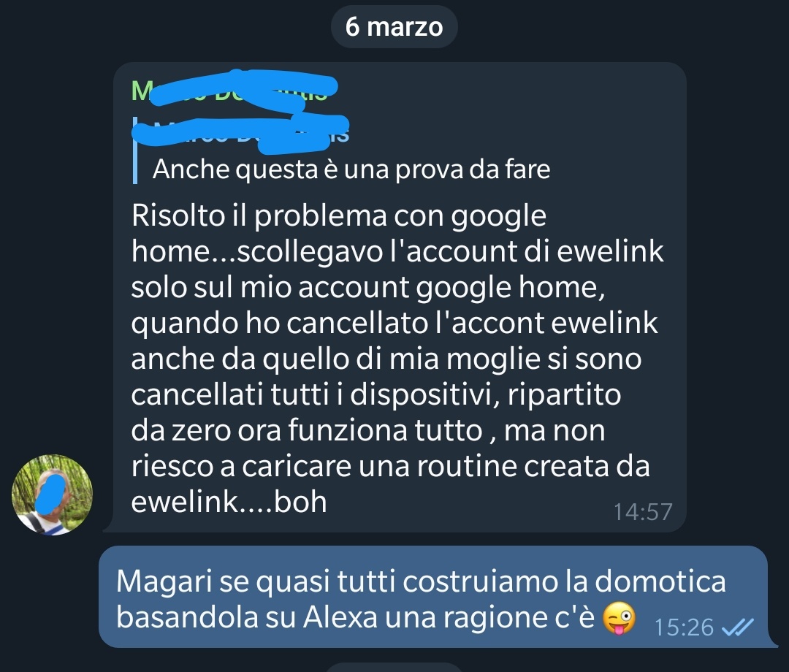Tap the 14:57 timestamp on incoming message
Viewport: 789px width, 672px height.
click(x=643, y=512)
